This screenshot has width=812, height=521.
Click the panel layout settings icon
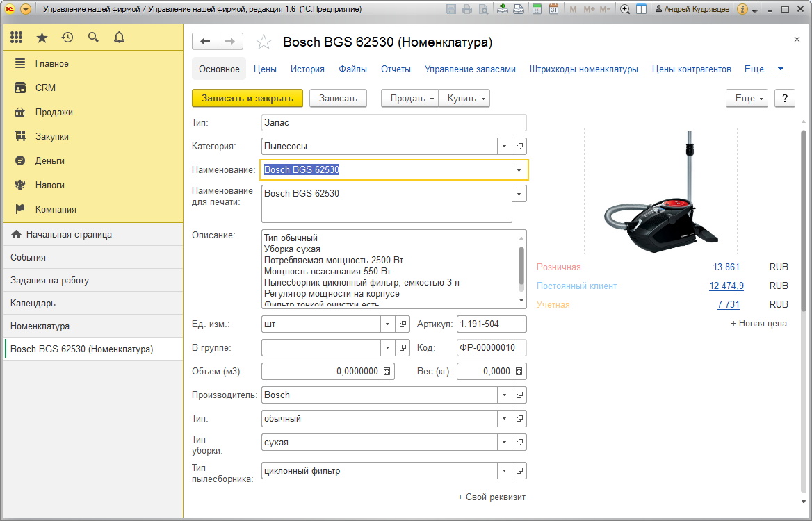pyautogui.click(x=641, y=9)
